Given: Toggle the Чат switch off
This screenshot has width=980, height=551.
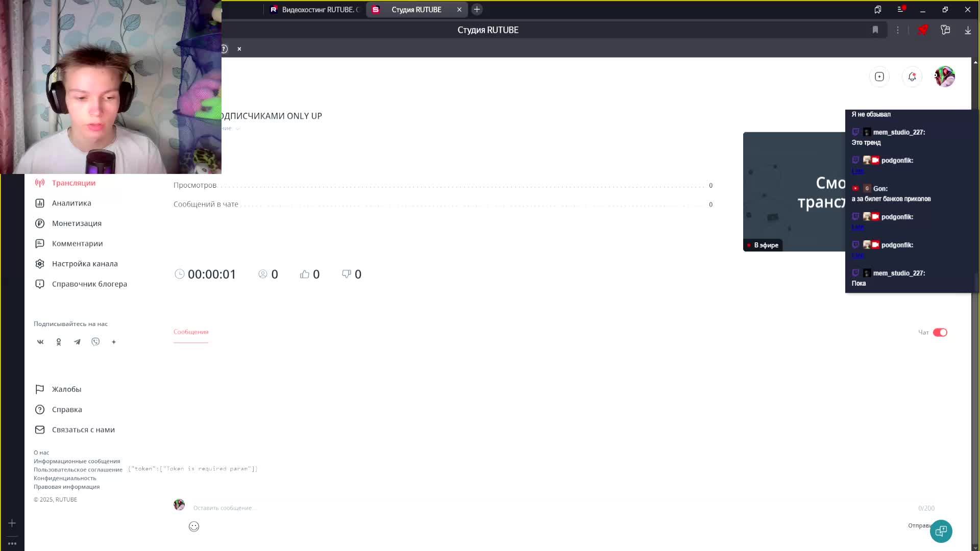Looking at the screenshot, I should point(940,332).
